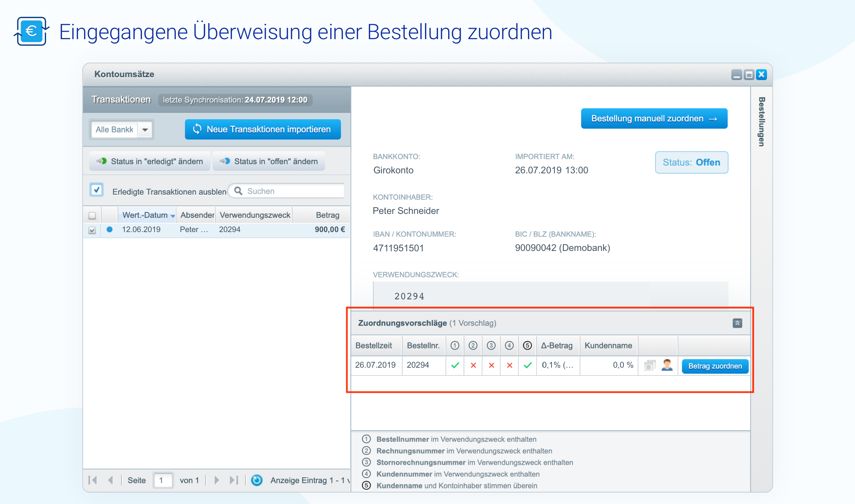Click Bestellnr. column header
The height and width of the screenshot is (504, 855).
click(x=424, y=345)
